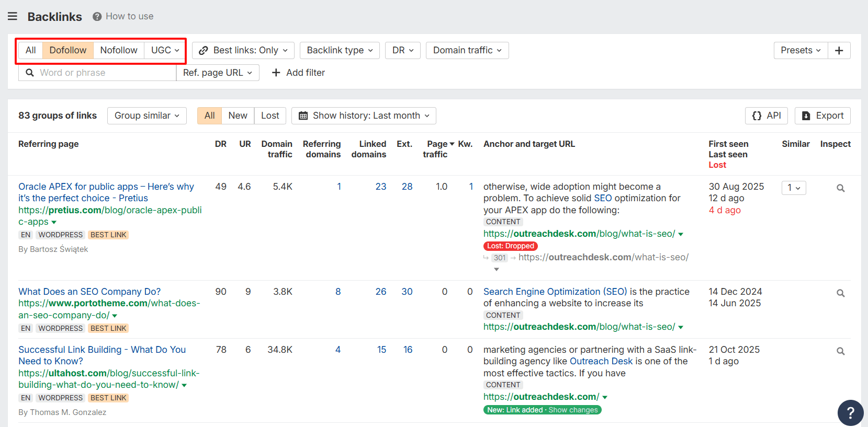The image size is (868, 427).
Task: Open the UGC dropdown
Action: tap(165, 50)
